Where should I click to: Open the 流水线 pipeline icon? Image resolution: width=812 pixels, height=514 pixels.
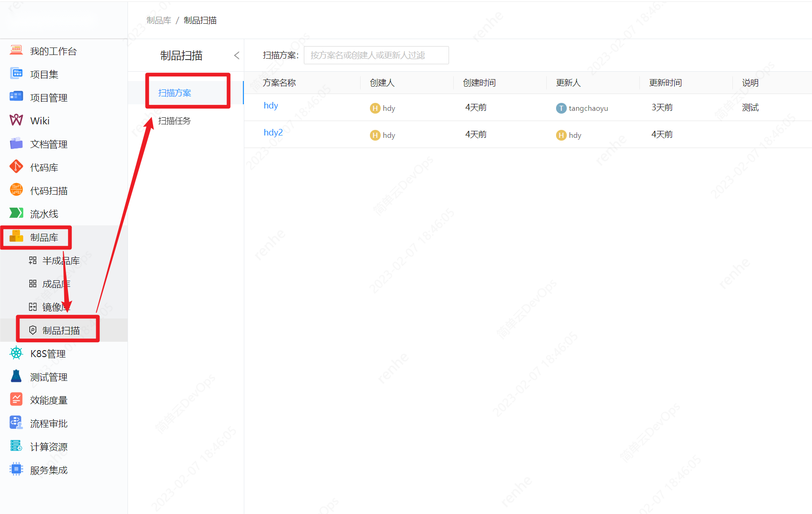16,213
